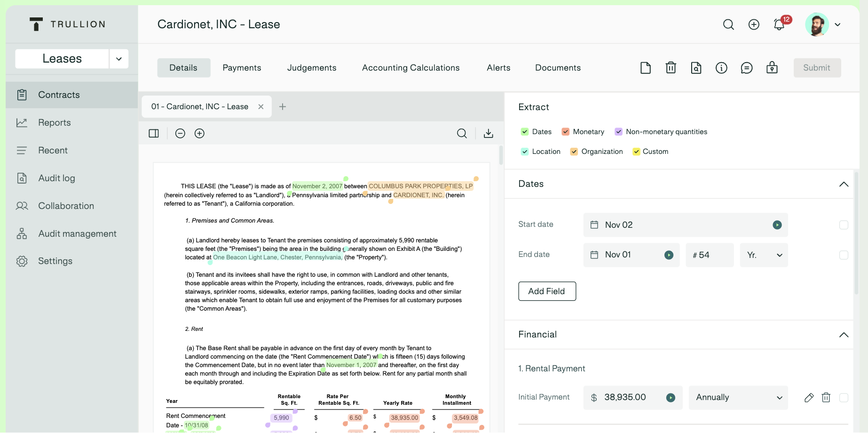Open the search icon in top header
Image resolution: width=868 pixels, height=433 pixels.
728,24
